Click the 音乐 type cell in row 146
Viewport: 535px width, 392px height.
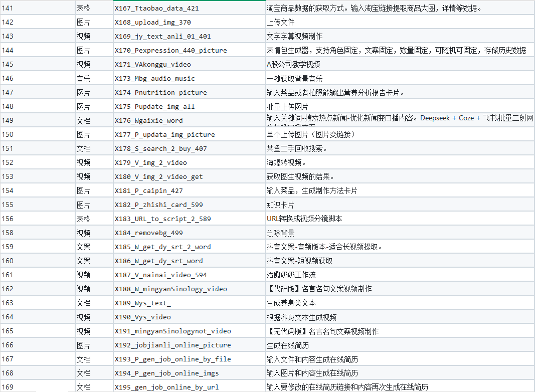[x=94, y=78]
